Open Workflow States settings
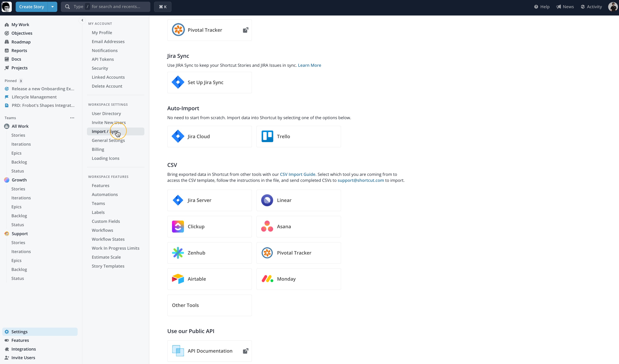This screenshot has width=619, height=364. [108, 239]
